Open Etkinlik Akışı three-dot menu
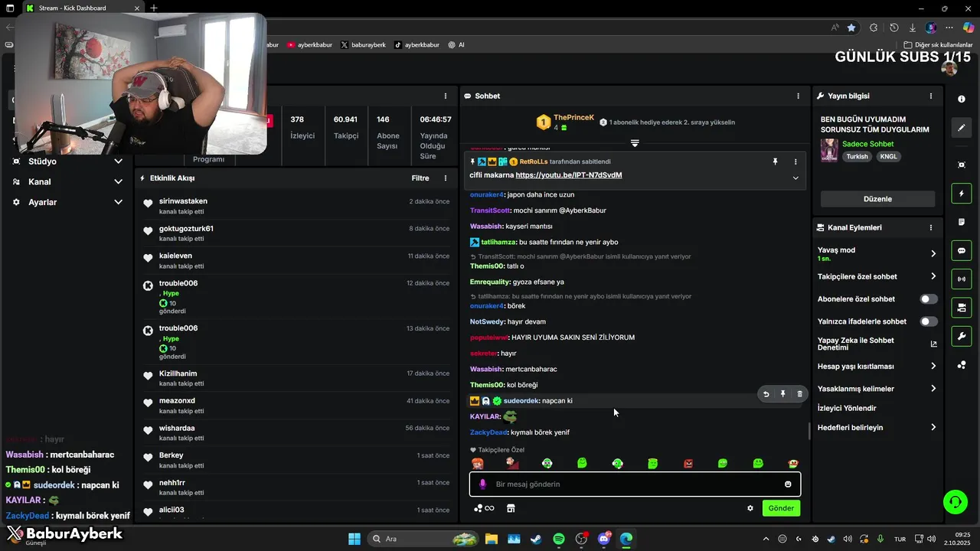 [x=446, y=178]
